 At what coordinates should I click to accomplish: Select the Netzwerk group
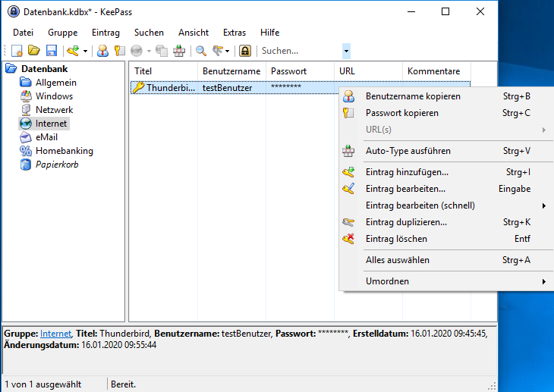point(54,110)
